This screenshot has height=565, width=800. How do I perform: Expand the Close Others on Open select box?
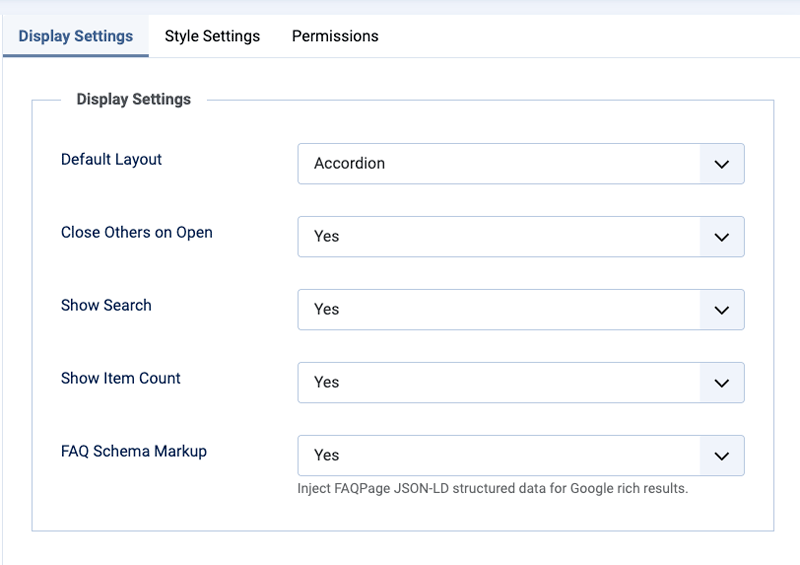[x=498, y=237]
